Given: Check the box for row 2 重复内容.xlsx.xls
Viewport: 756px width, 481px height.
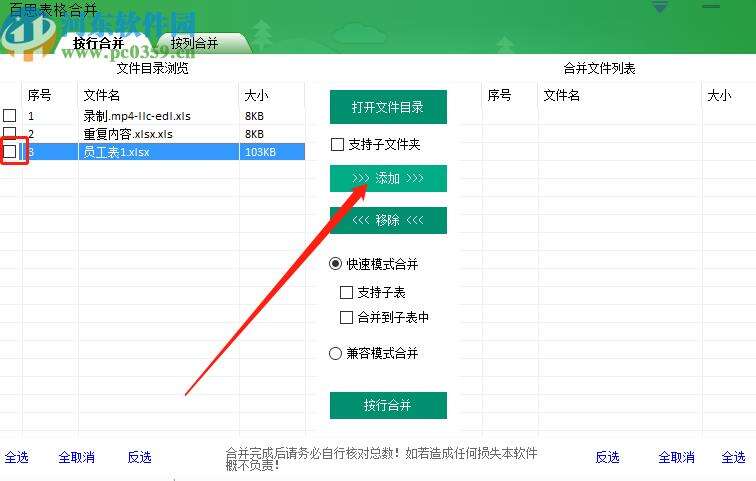Looking at the screenshot, I should click(10, 133).
